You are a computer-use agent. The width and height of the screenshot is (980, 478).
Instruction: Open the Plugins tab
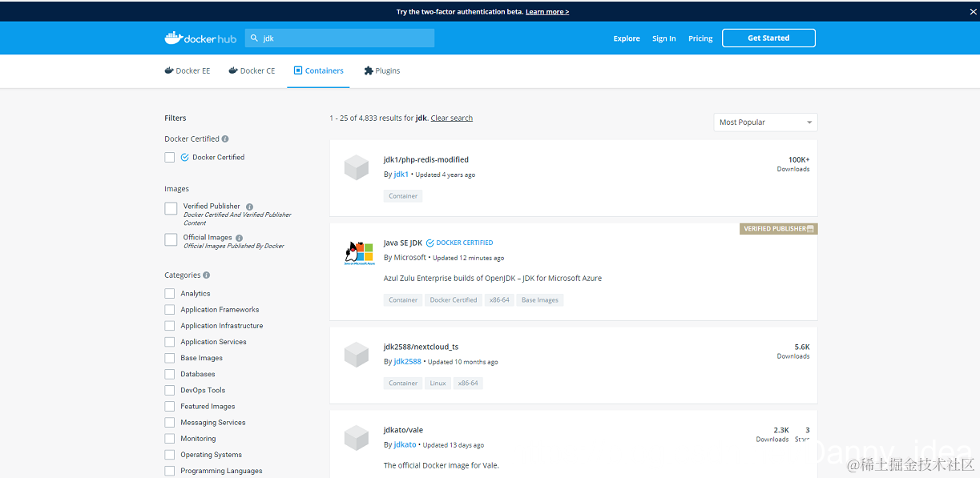pos(382,70)
